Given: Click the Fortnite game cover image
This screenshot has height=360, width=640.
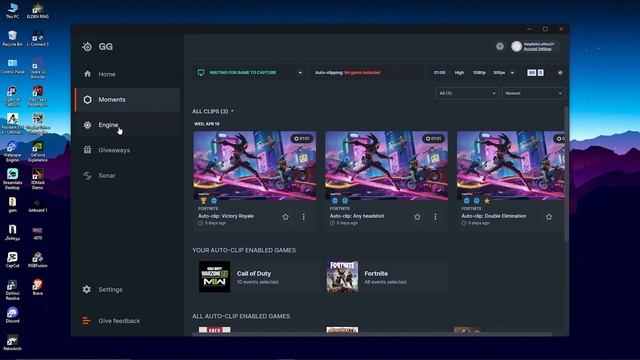Looking at the screenshot, I should pyautogui.click(x=342, y=277).
